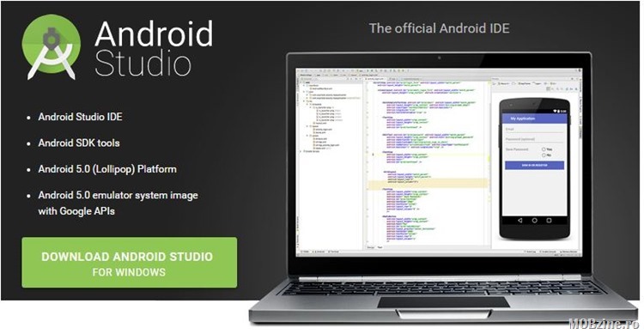The image size is (644, 334).
Task: Click the 'Android SDK tools' bullet text
Action: (79, 143)
